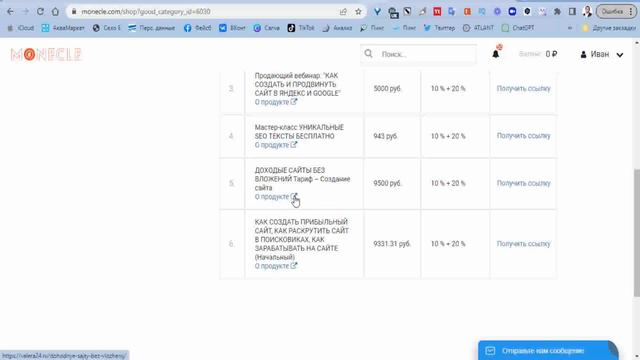Open notifications bell icon
640x360 pixels.
496,54
